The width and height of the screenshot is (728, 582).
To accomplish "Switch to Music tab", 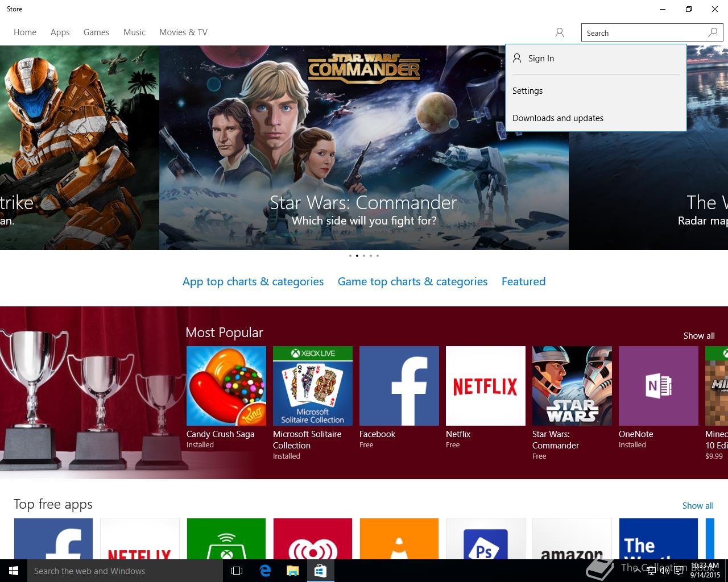I will point(134,32).
